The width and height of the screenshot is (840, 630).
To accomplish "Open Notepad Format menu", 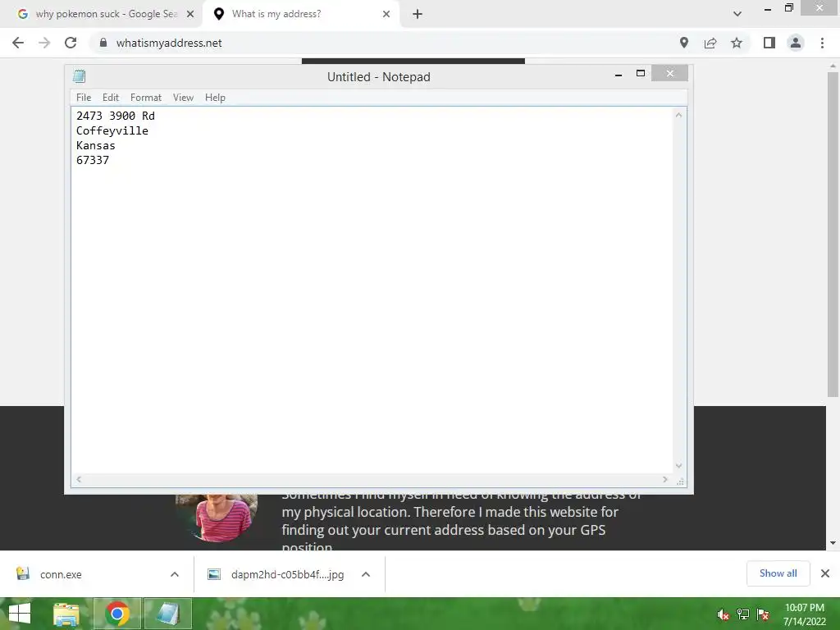I will point(146,98).
